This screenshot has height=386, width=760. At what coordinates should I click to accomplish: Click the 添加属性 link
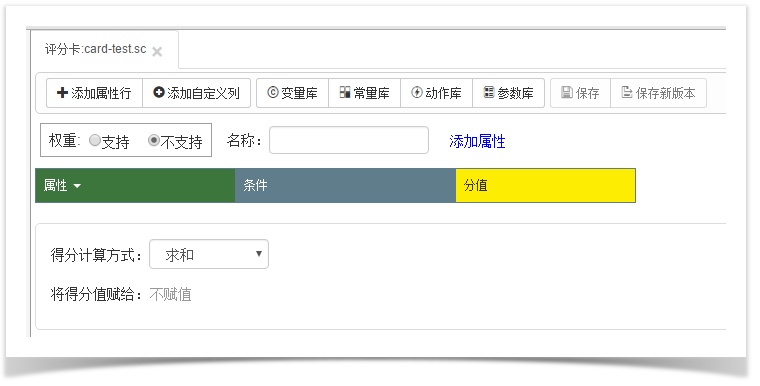(477, 141)
